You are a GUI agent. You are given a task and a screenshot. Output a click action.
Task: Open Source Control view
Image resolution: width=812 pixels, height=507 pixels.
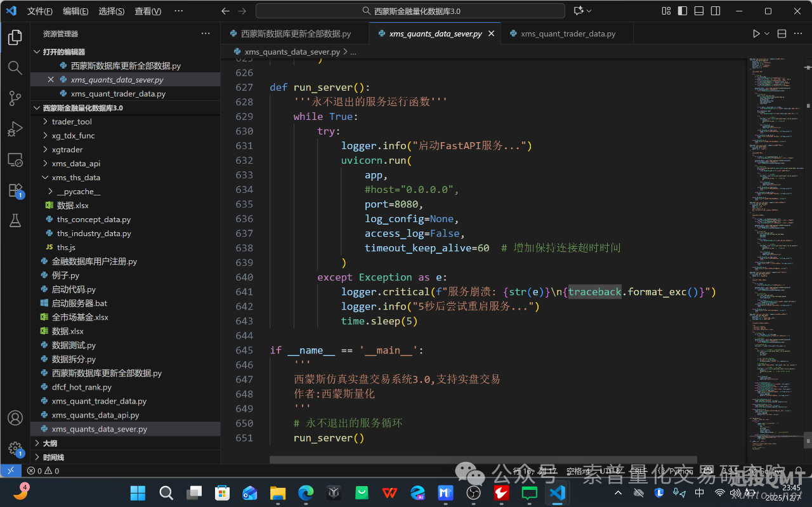click(15, 98)
